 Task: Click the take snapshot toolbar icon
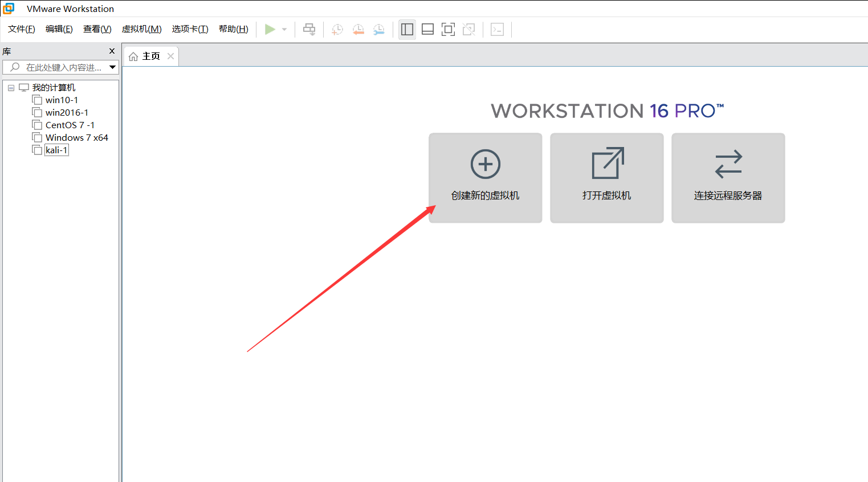tap(337, 30)
